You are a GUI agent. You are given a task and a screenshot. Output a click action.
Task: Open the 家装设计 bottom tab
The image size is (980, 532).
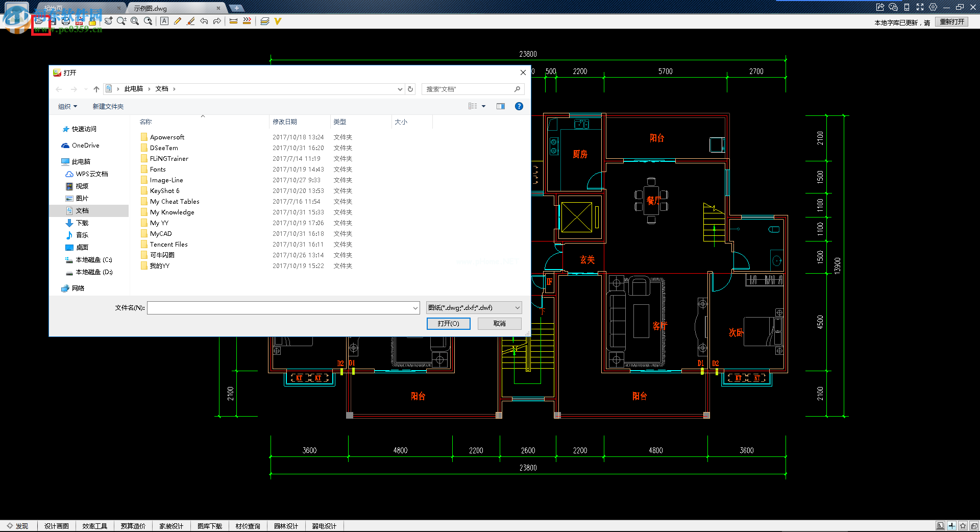pos(171,526)
